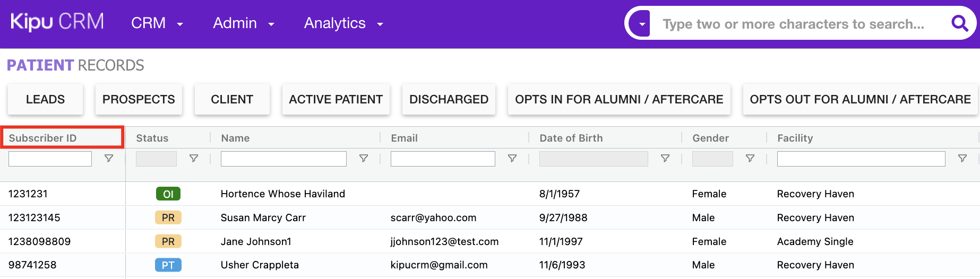Click the Discharged button
Screen dimensions: 980x279
tap(449, 99)
